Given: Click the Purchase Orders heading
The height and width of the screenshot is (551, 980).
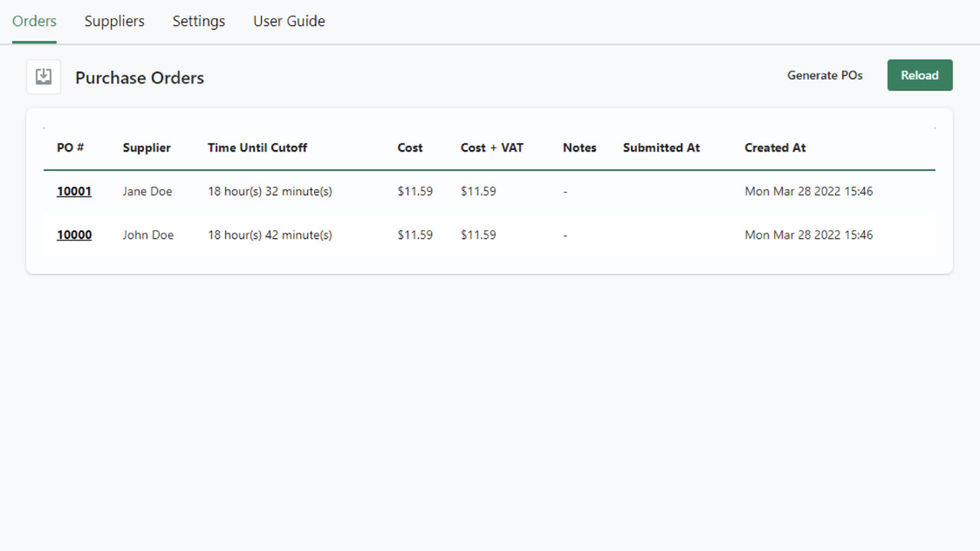Looking at the screenshot, I should 139,77.
